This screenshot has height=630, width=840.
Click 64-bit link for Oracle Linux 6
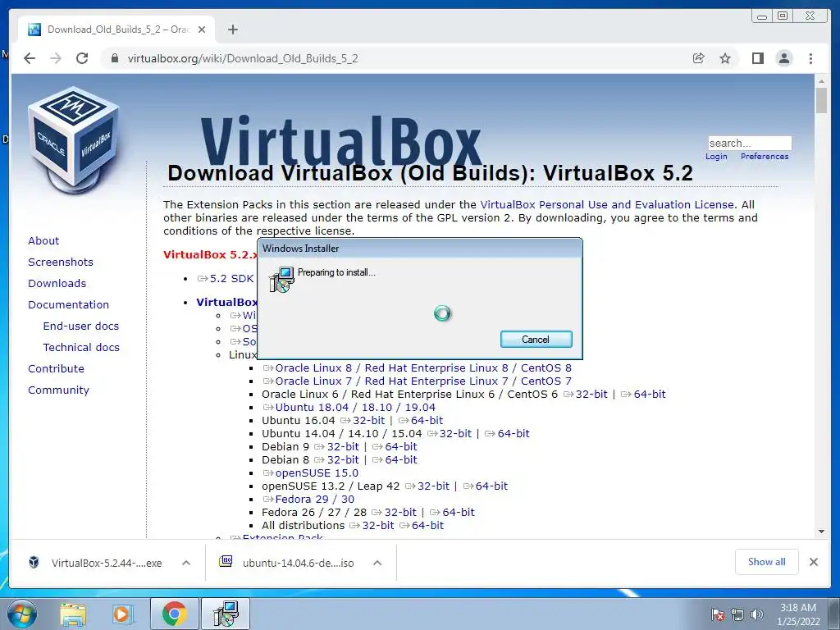643,395
